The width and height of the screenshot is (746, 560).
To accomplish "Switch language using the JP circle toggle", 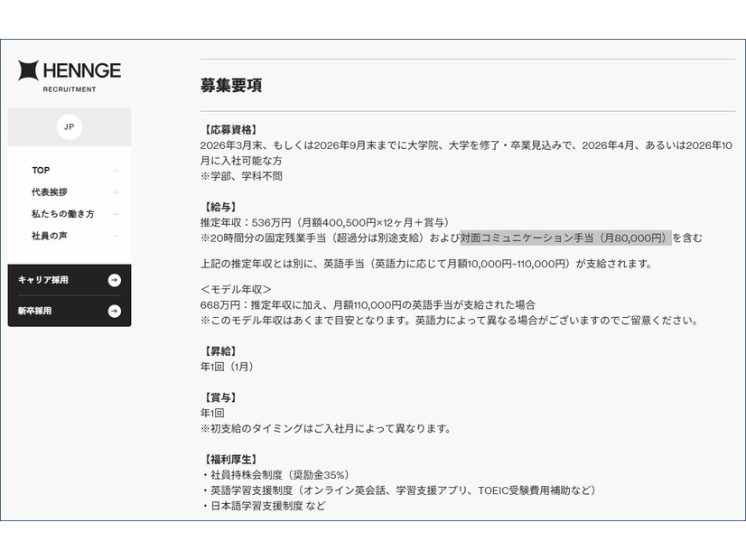I will click(70, 127).
